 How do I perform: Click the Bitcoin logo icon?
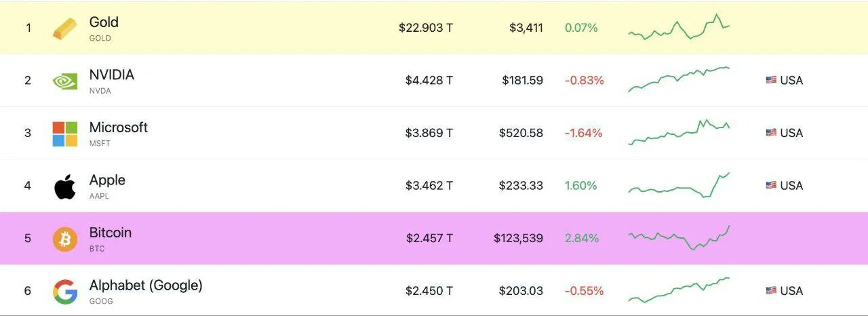[65, 239]
